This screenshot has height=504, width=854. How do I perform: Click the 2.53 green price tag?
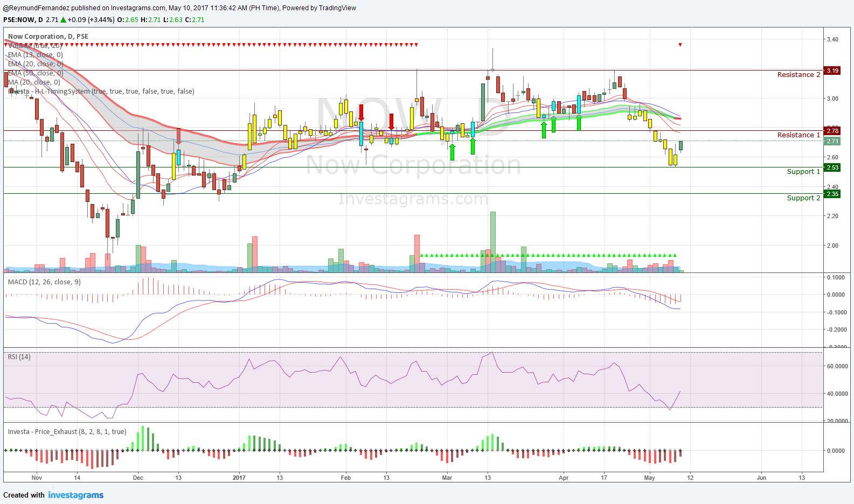point(832,167)
